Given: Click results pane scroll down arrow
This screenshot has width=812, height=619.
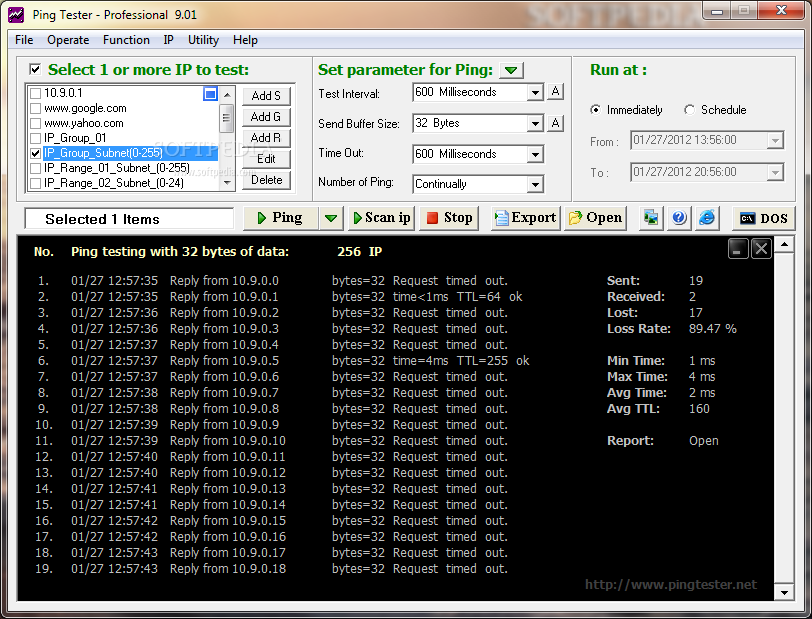Looking at the screenshot, I should click(x=784, y=593).
